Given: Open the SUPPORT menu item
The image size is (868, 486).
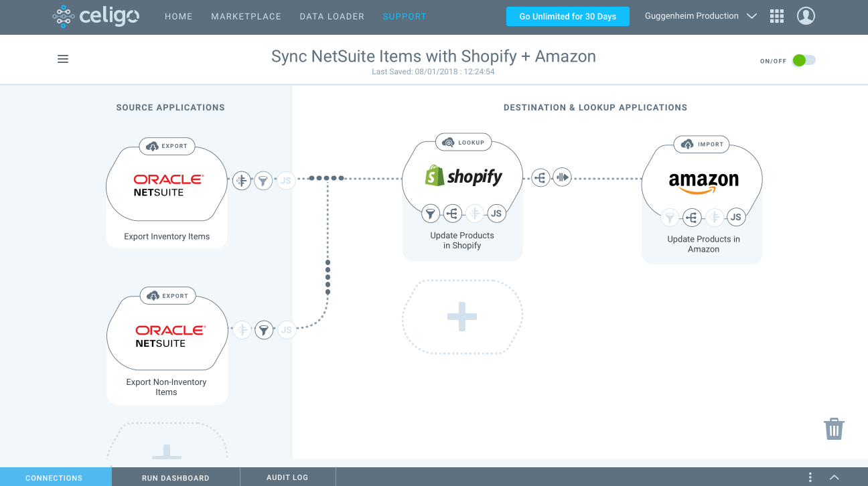Looking at the screenshot, I should 405,17.
